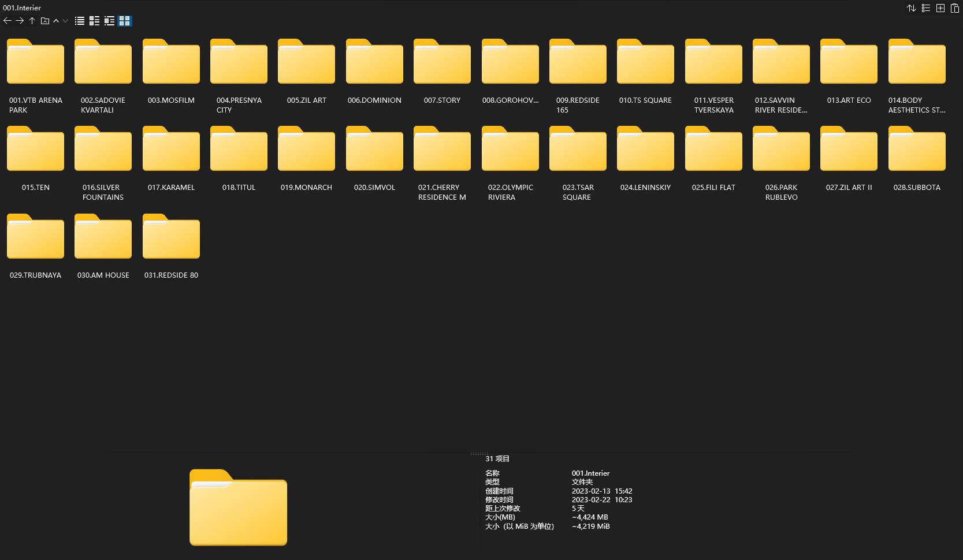Click the paste clipboard icon
Screen dimensions: 963x560
955,8
